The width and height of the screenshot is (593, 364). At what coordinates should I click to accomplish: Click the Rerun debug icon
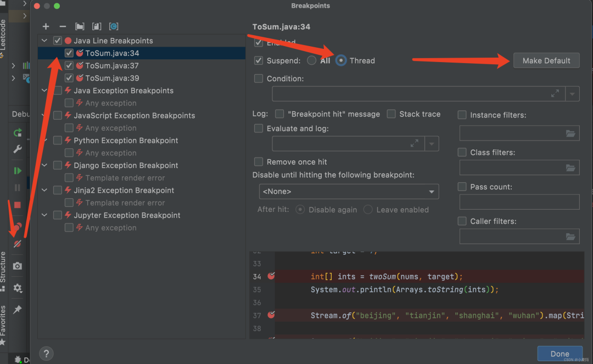pyautogui.click(x=18, y=132)
